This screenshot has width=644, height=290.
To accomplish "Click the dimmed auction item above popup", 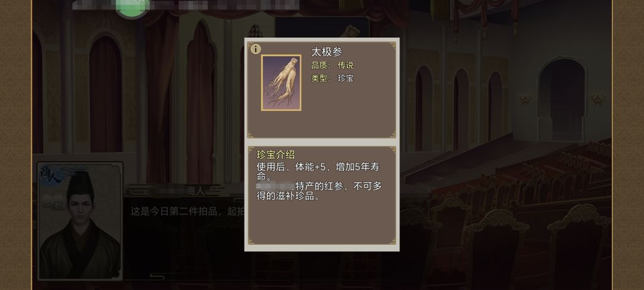I will pyautogui.click(x=322, y=27).
